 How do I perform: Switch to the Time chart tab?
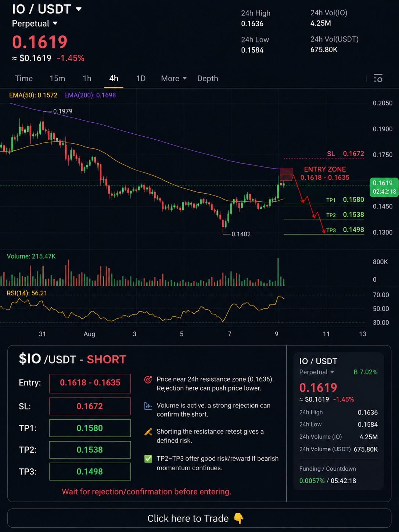[24, 78]
